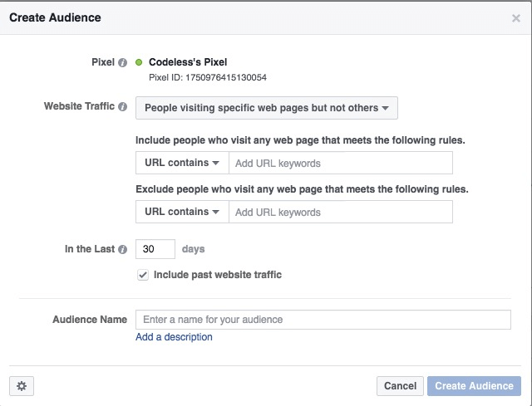Focus the Exclude rule URL keywords field
This screenshot has width=532, height=406.
coord(341,213)
